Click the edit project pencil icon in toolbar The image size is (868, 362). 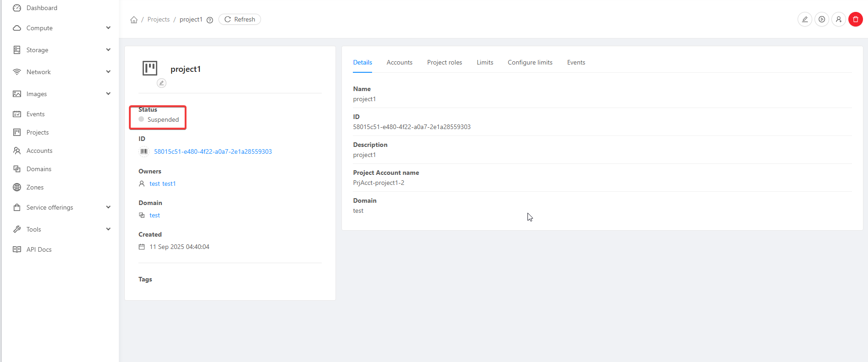[x=804, y=19]
